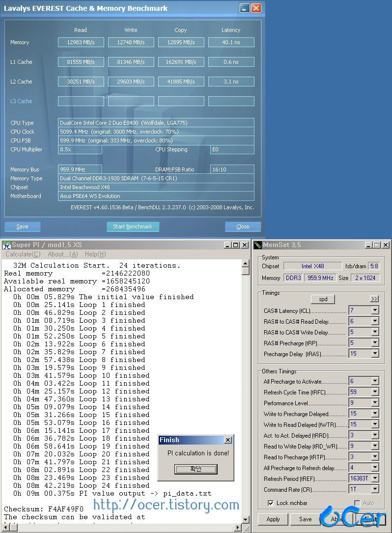
Task: Open the Refresh Period (tREF) dropdown
Action: 375,478
